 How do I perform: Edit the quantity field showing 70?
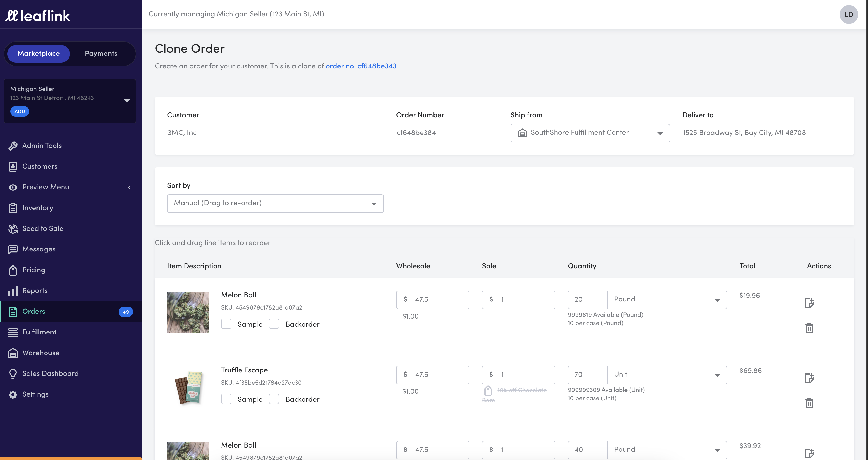tap(587, 375)
